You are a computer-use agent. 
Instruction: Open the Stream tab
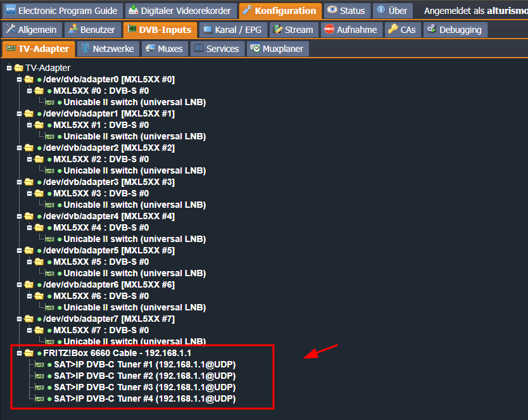coord(294,30)
